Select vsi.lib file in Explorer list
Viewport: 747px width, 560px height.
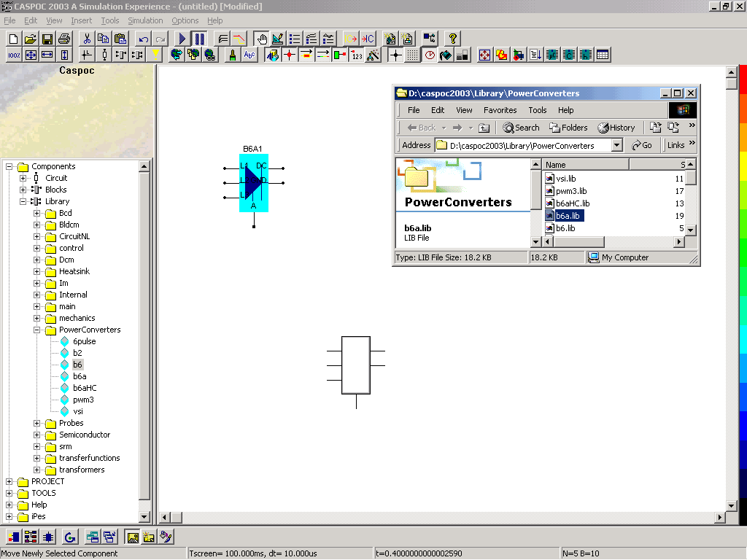tap(566, 179)
